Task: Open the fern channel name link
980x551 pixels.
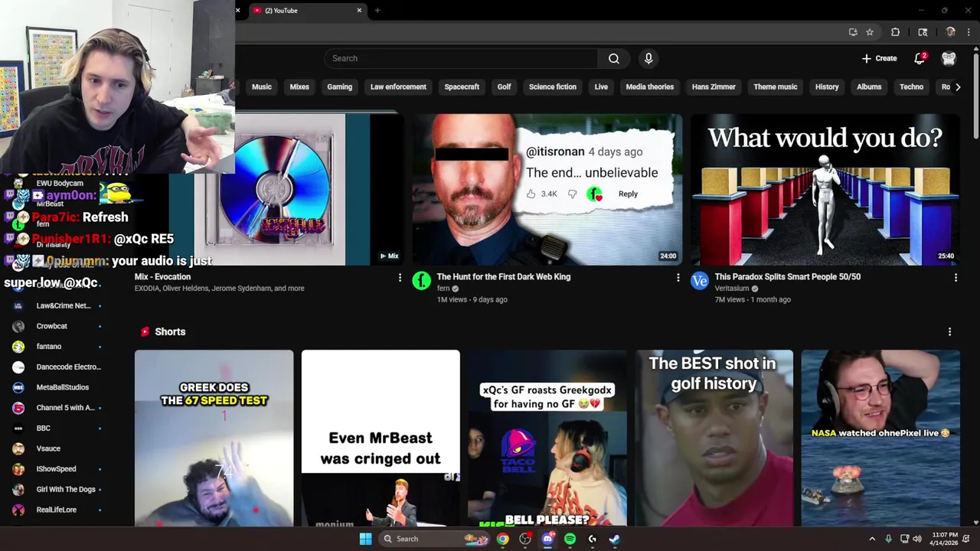Action: 443,289
